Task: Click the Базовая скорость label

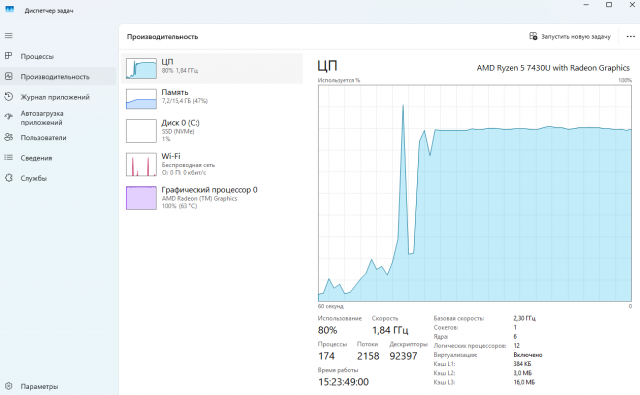Action: (x=459, y=318)
